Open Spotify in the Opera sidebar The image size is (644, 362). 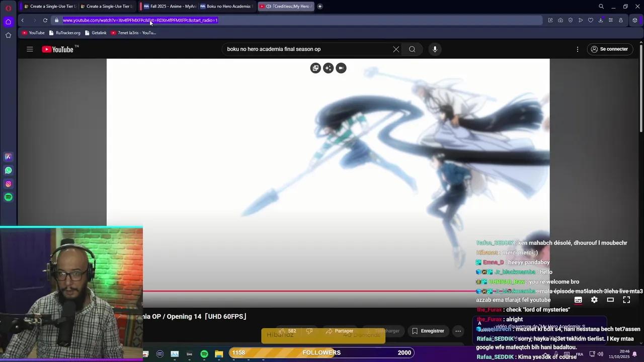click(x=8, y=197)
